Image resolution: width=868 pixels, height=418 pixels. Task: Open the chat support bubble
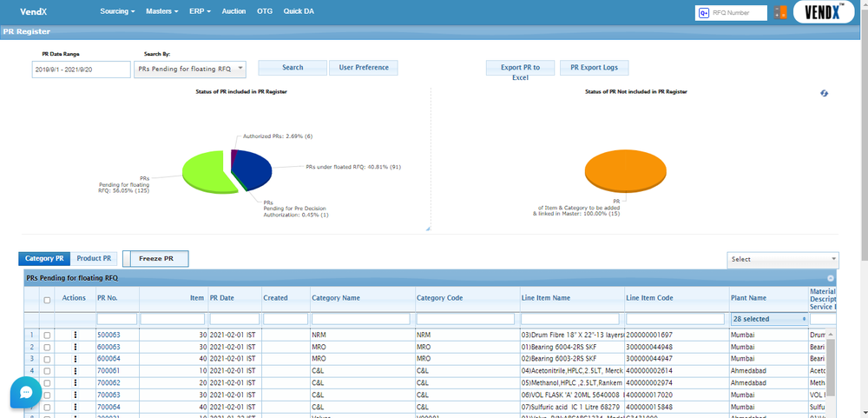point(26,393)
